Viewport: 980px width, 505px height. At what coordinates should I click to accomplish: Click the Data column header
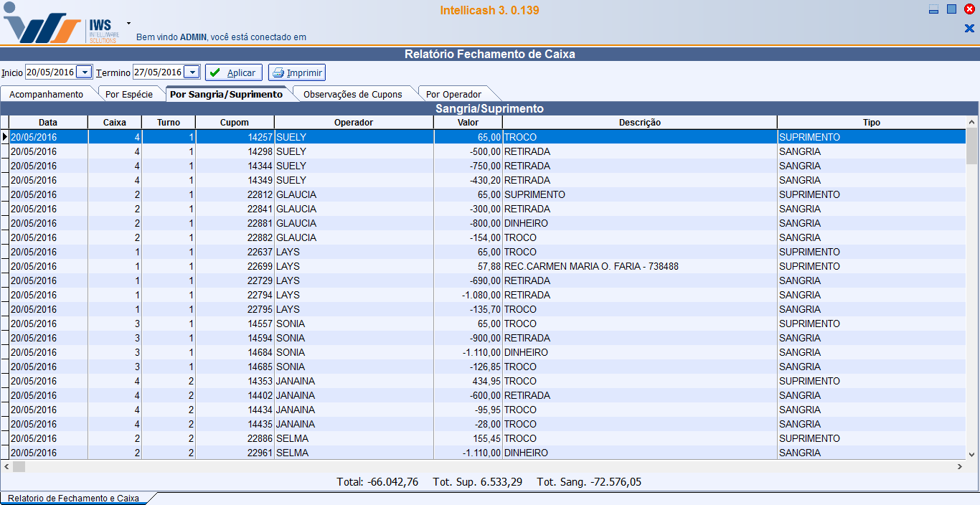click(48, 123)
